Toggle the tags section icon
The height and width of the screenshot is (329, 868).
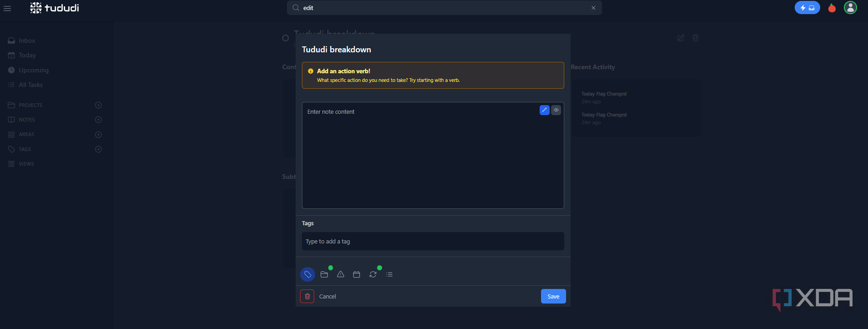308,274
